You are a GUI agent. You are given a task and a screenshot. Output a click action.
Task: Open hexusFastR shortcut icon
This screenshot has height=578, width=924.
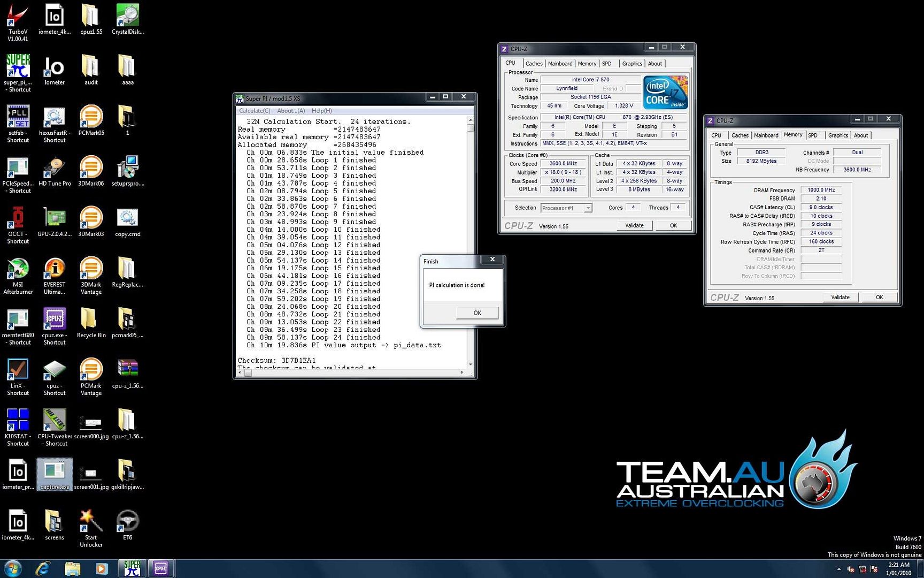54,124
